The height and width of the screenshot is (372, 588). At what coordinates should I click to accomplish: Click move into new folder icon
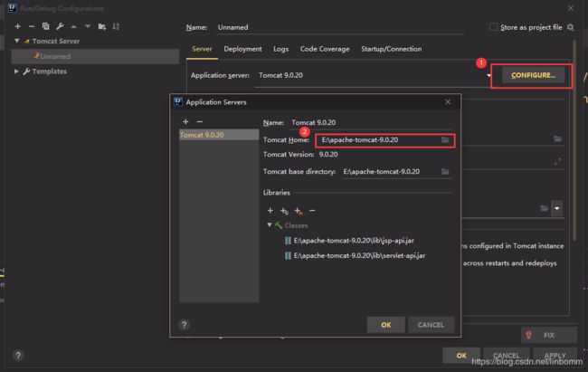pos(101,26)
